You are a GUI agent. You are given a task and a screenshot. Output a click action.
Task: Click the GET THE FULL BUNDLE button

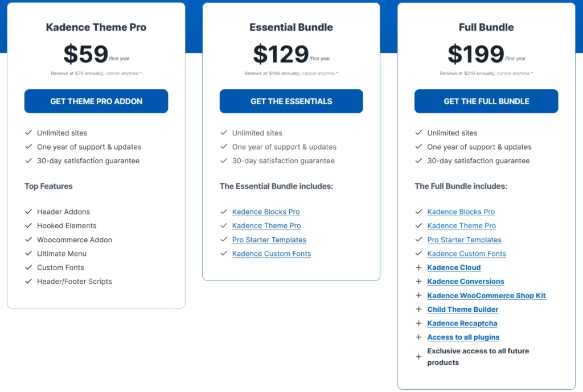click(x=486, y=101)
